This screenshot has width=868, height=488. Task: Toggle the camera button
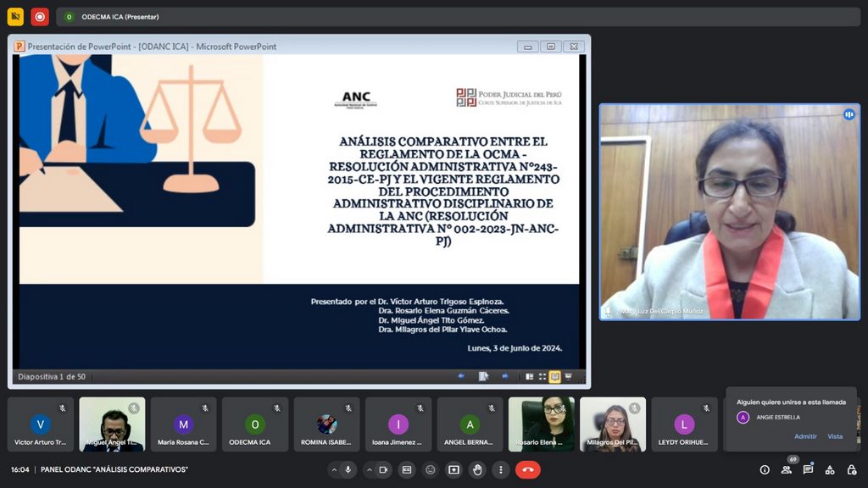click(383, 469)
